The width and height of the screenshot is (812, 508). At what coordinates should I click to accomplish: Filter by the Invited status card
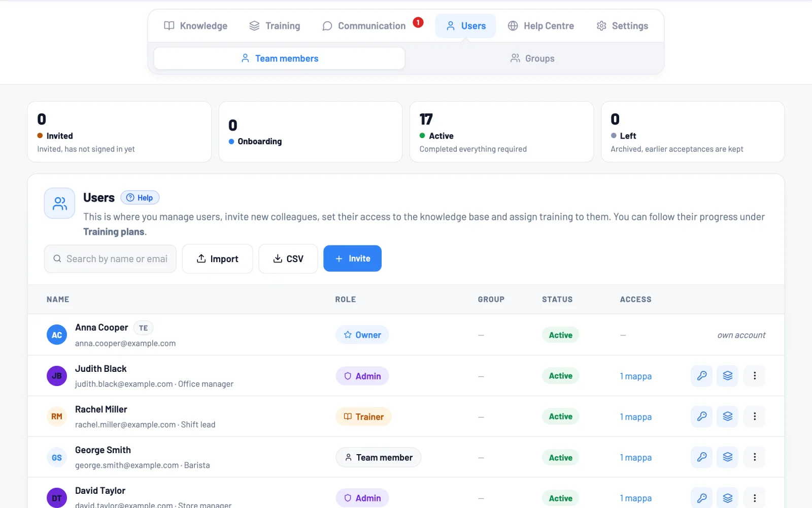pyautogui.click(x=119, y=132)
